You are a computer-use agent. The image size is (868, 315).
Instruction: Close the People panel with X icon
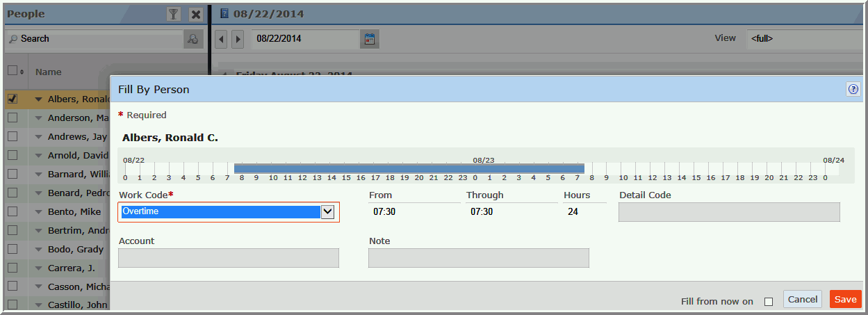point(196,14)
